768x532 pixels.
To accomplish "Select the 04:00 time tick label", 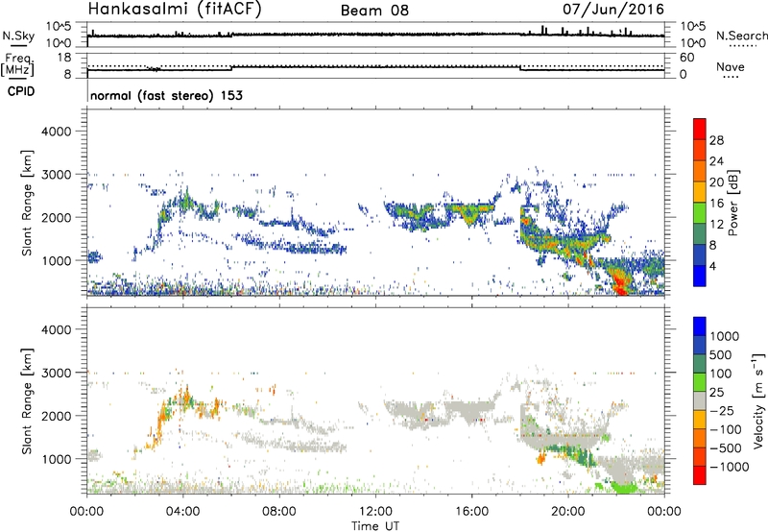I will point(182,512).
